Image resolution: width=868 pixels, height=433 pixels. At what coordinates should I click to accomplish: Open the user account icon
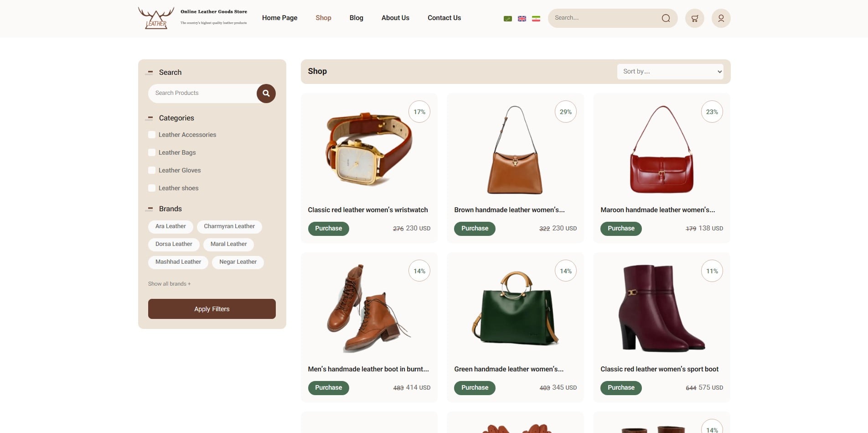(721, 18)
